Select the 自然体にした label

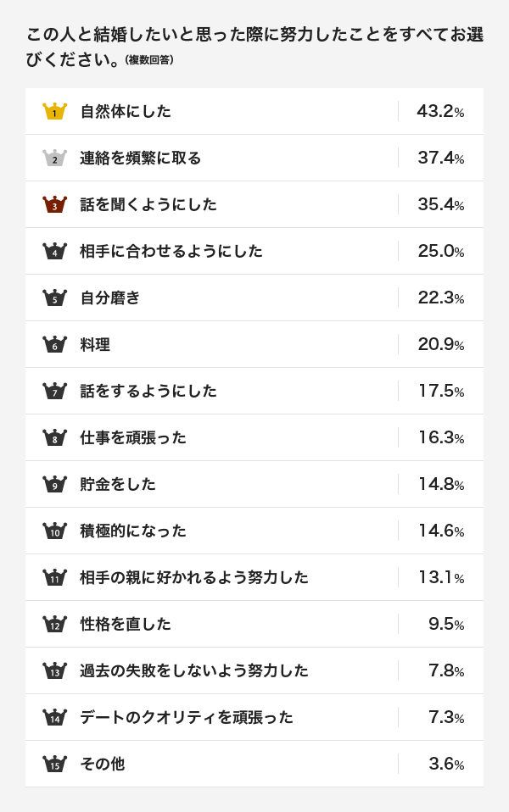coord(126,111)
